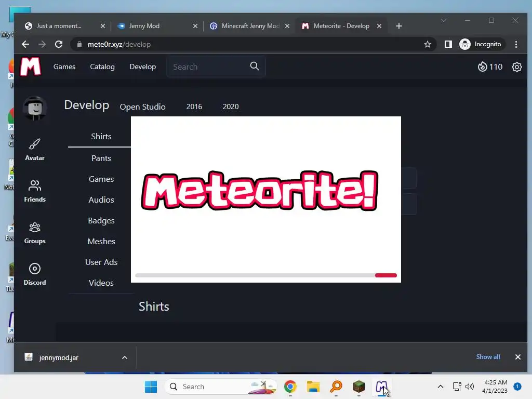The width and height of the screenshot is (532, 399).
Task: Open Chrome three-dot menu
Action: [516, 45]
